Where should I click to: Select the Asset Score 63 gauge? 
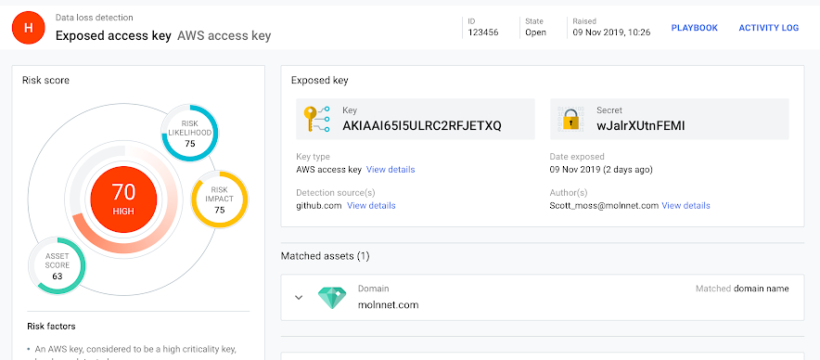[57, 266]
